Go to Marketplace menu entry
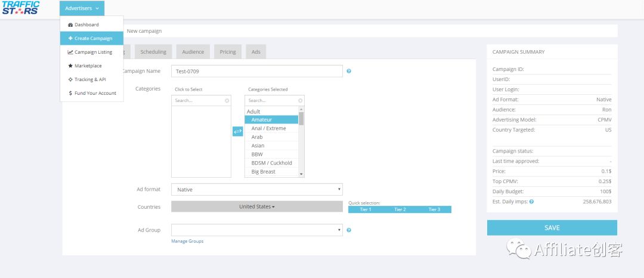 (x=92, y=66)
